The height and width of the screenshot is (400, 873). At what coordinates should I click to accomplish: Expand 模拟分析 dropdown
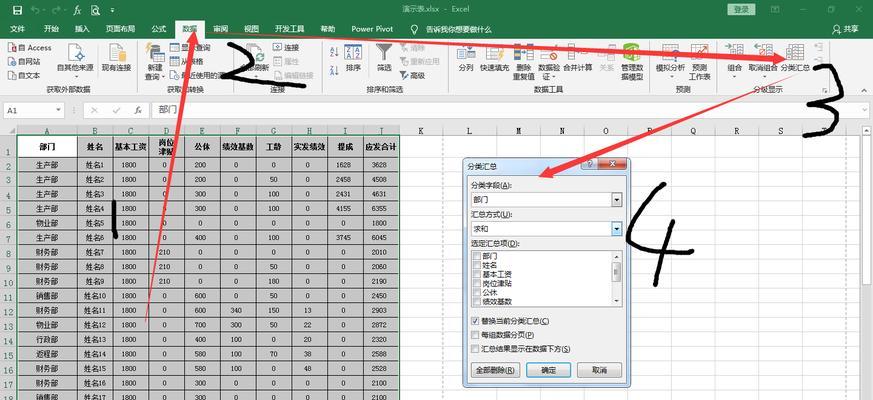point(670,76)
